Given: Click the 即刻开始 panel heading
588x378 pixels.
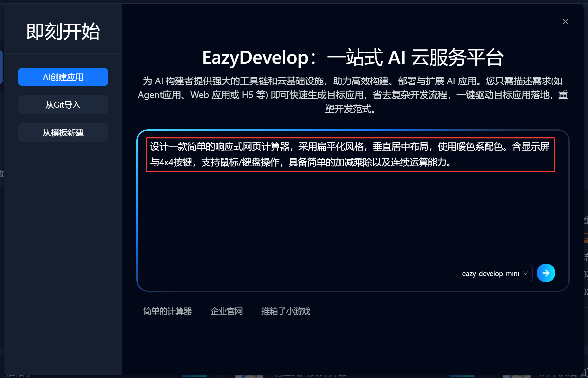Looking at the screenshot, I should [x=62, y=31].
